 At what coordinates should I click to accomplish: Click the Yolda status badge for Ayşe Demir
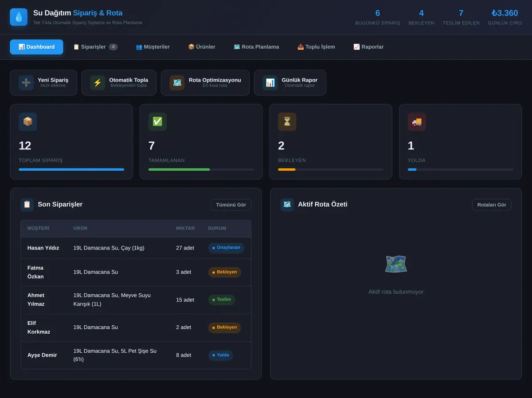pos(221,355)
